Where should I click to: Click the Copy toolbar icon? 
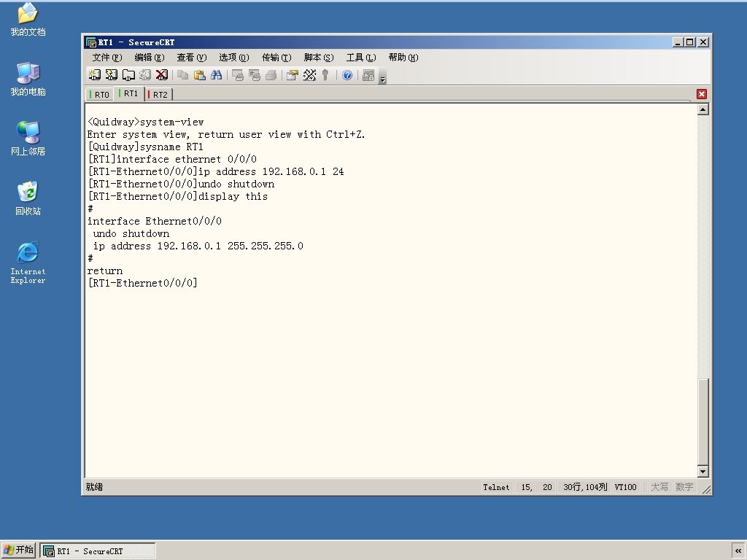(183, 75)
